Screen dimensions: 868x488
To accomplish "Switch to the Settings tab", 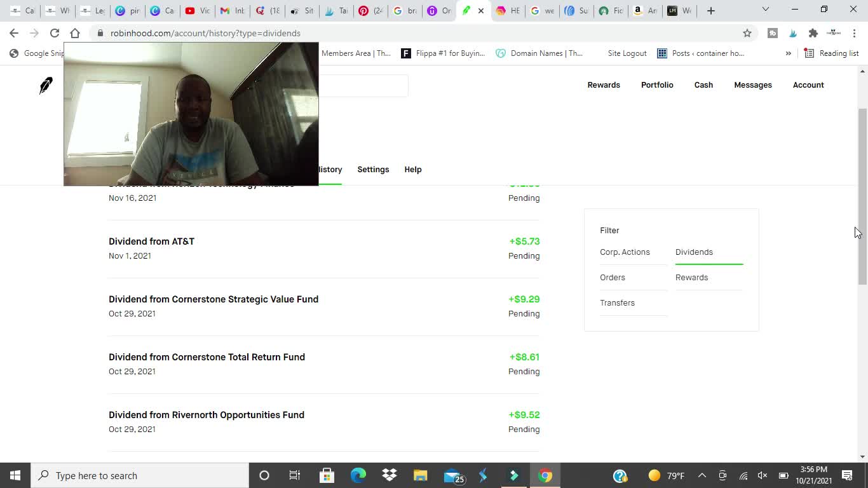I will (x=373, y=170).
